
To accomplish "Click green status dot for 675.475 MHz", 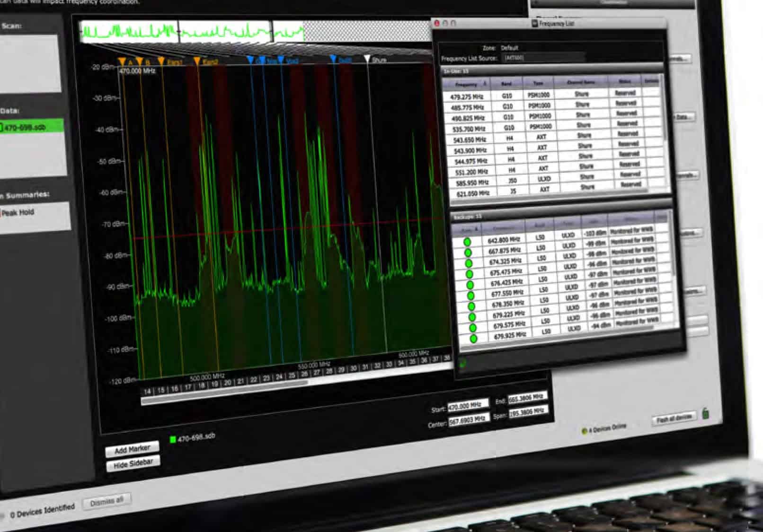I will (469, 274).
